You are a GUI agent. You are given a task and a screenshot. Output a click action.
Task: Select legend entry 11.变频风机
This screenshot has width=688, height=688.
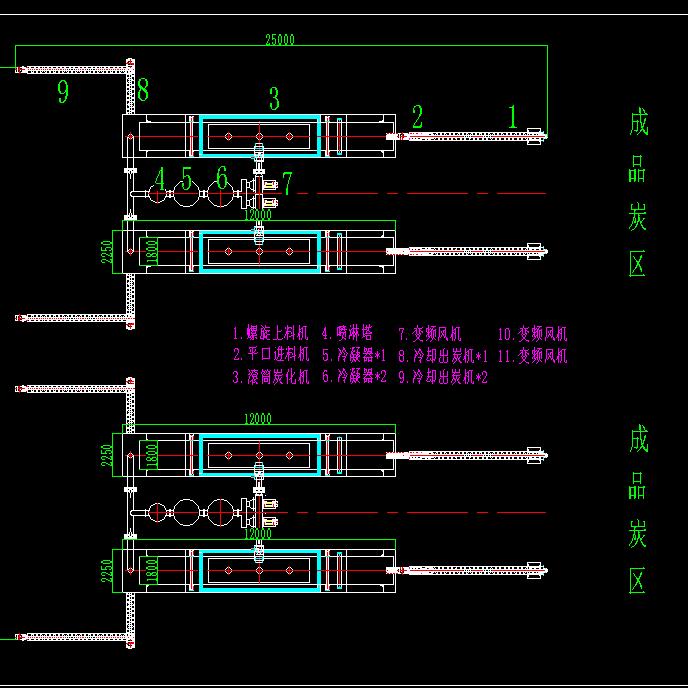(532, 355)
